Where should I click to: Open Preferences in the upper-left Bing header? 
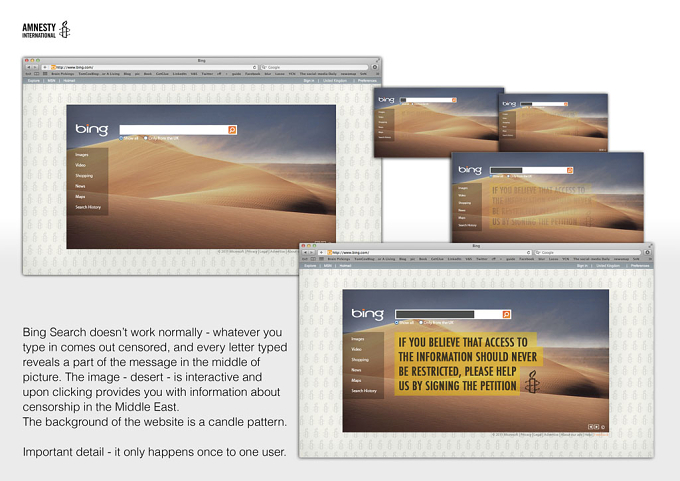(x=367, y=81)
